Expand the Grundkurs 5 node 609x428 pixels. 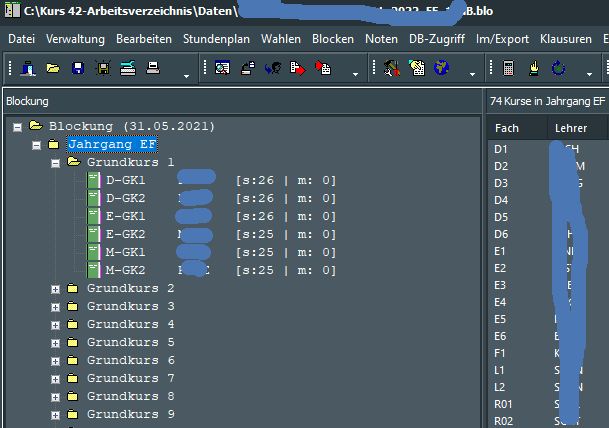click(56, 343)
